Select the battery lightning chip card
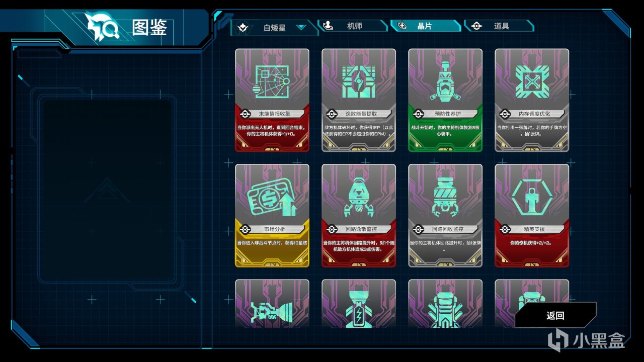 [359, 304]
